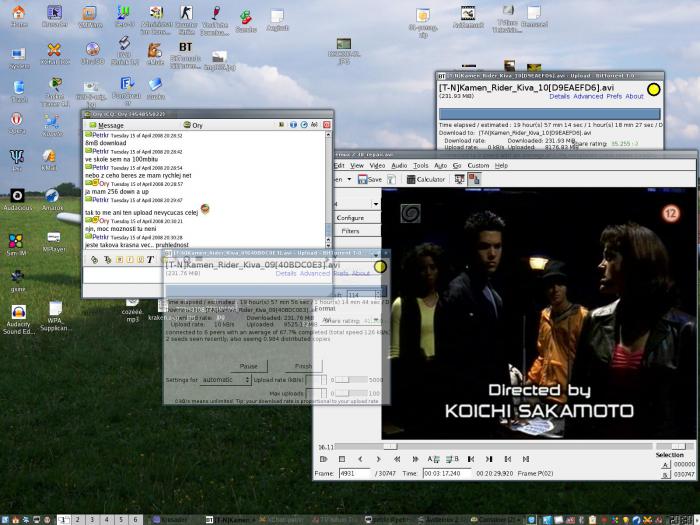The height and width of the screenshot is (525, 700).
Task: Open the Audacious desktop icon
Action: click(17, 200)
